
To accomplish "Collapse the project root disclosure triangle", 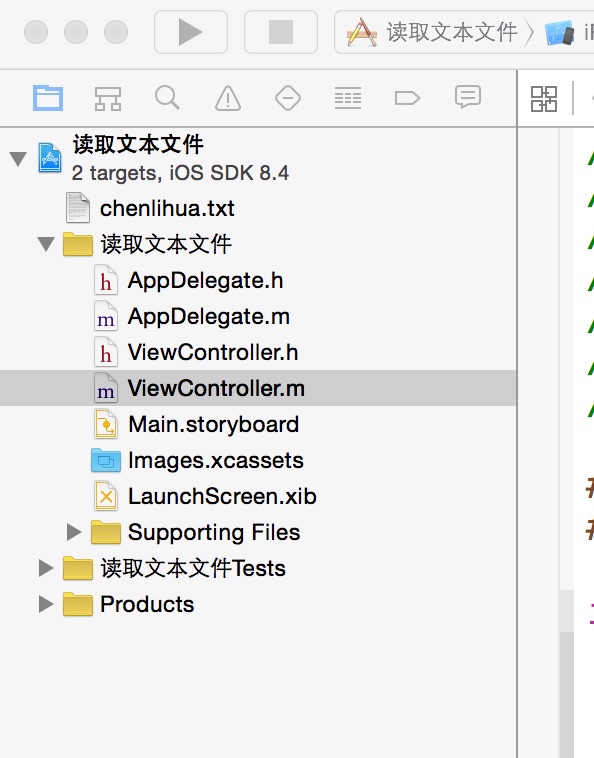I will tap(18, 159).
